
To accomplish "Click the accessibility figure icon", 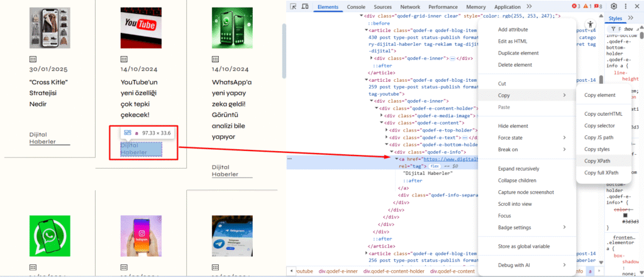I will (589, 25).
